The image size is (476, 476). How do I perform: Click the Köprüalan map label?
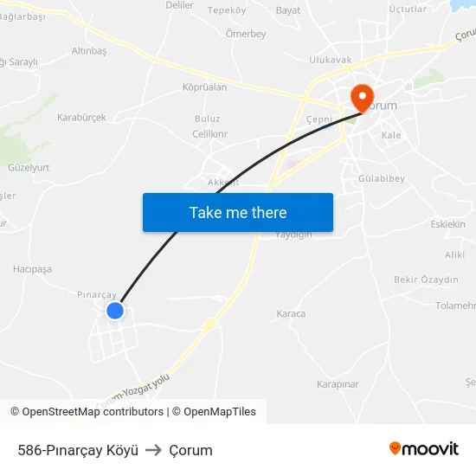click(x=204, y=87)
